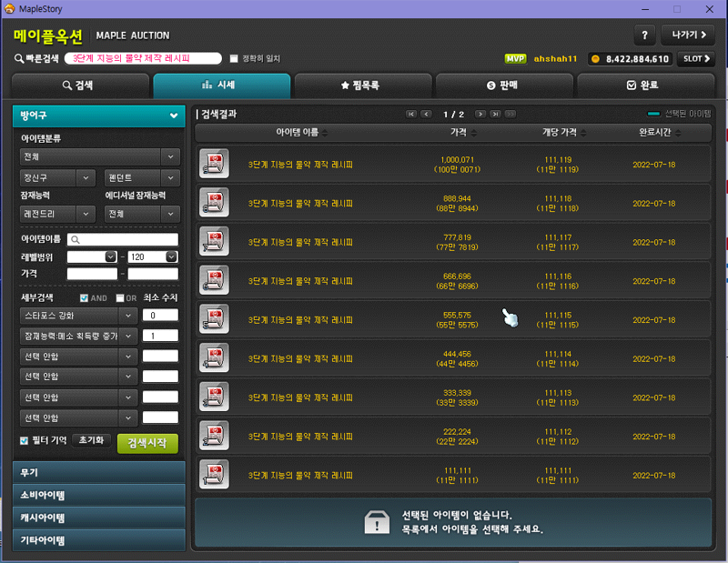Screen dimensions: 728x563
Task: Expand the 소비아이템 category
Action: pyautogui.click(x=98, y=495)
